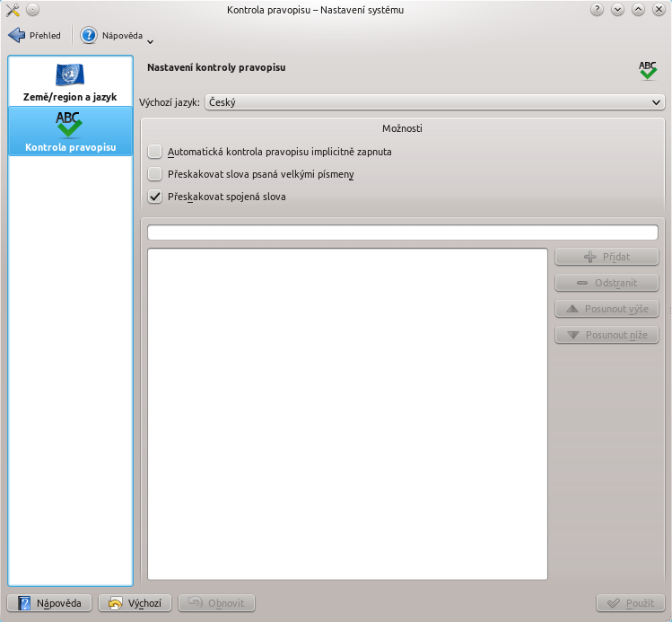The image size is (672, 622).
Task: Select Země/region a jazyk module
Action: tap(70, 83)
